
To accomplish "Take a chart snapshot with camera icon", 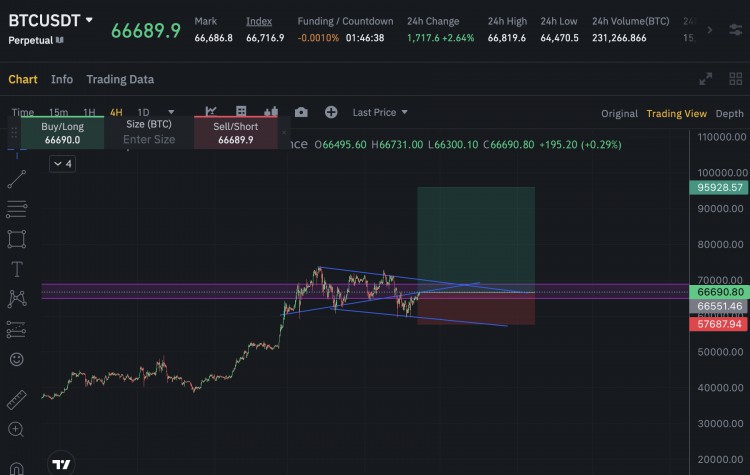I will tap(301, 112).
